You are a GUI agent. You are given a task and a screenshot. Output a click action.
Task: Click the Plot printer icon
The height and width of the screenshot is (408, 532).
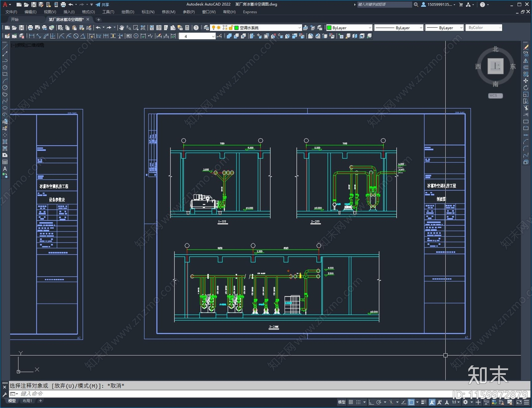[x=30, y=28]
